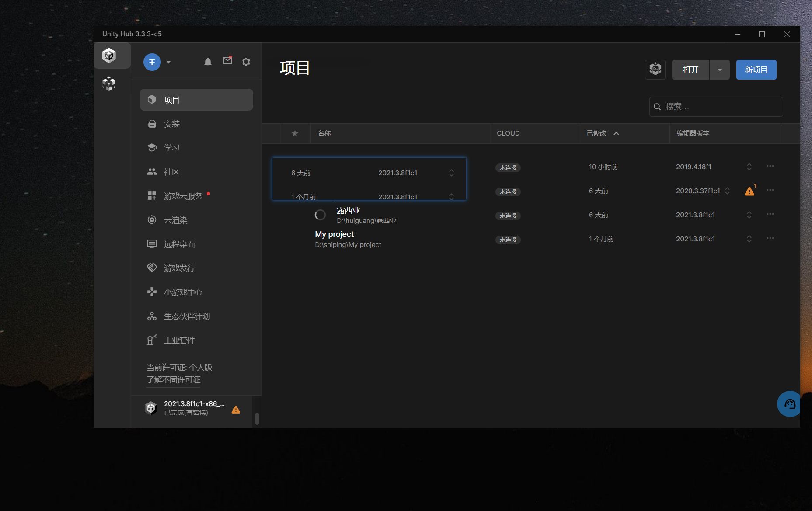Change editor version for the 2019.4.18f1 project
This screenshot has height=511, width=812.
pos(749,167)
